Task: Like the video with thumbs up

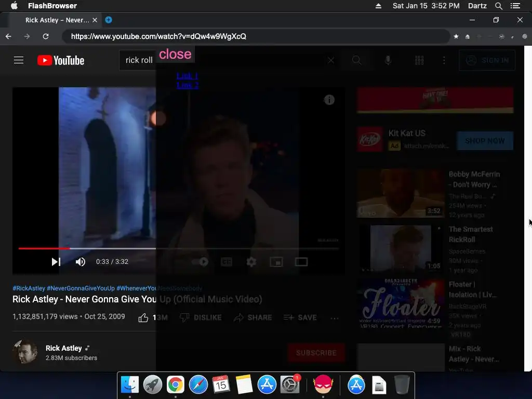Action: [143, 317]
